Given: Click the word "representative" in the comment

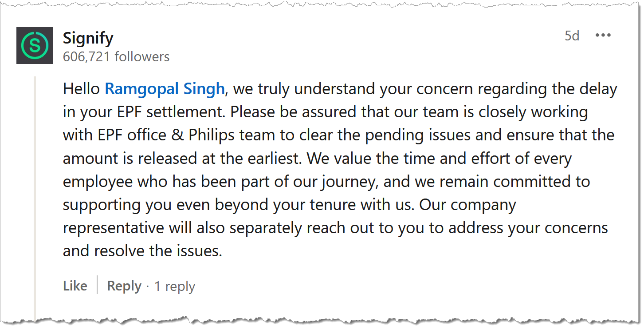Looking at the screenshot, I should [113, 228].
